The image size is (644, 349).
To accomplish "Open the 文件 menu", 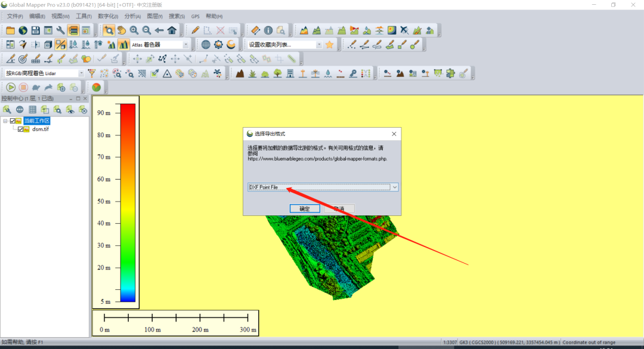I will (15, 17).
